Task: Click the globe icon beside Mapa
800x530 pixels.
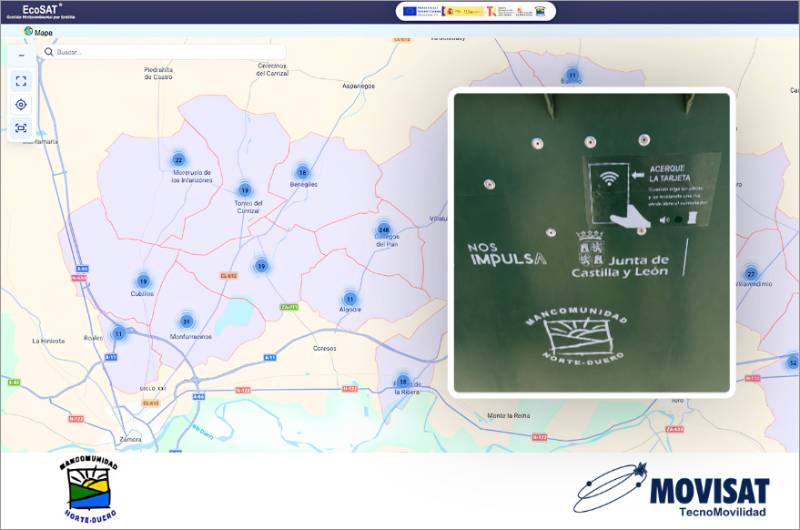Action: (x=29, y=31)
